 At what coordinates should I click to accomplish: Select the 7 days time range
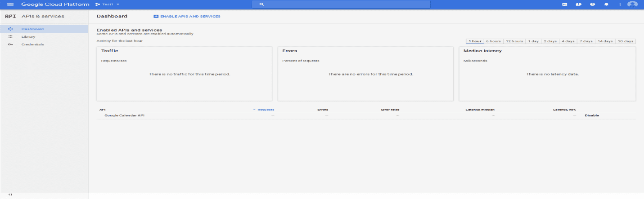[x=586, y=41]
